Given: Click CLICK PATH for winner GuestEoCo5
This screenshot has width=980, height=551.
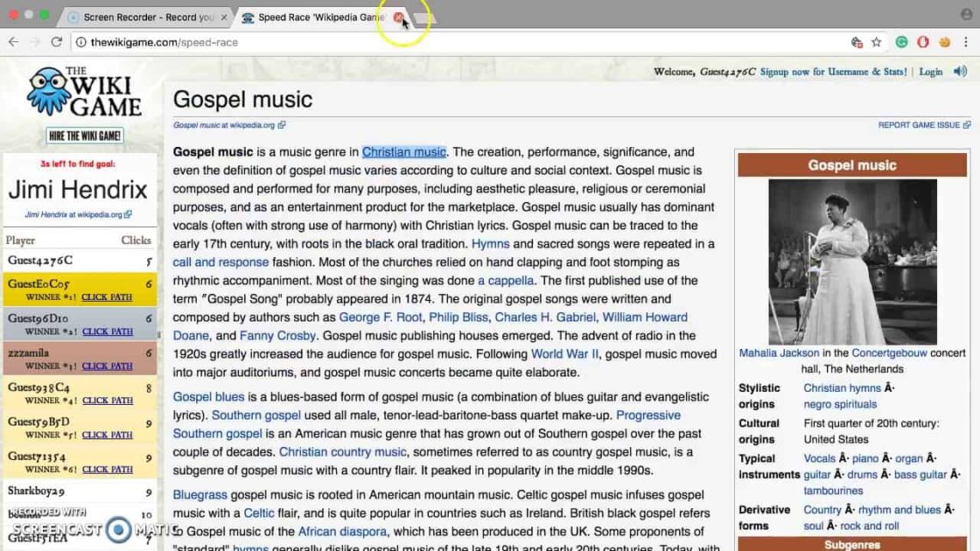Looking at the screenshot, I should click(x=107, y=297).
